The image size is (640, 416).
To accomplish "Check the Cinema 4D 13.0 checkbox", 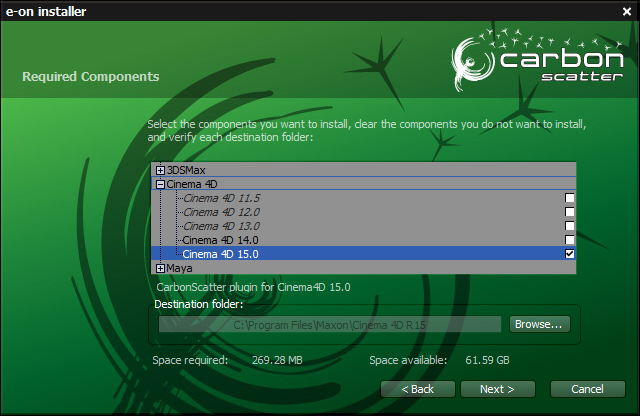I will click(569, 226).
